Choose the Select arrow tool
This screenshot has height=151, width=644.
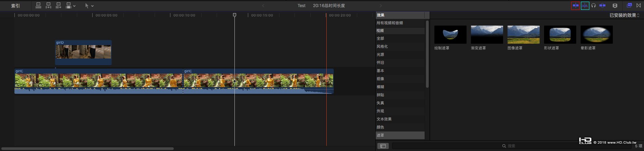click(x=87, y=6)
